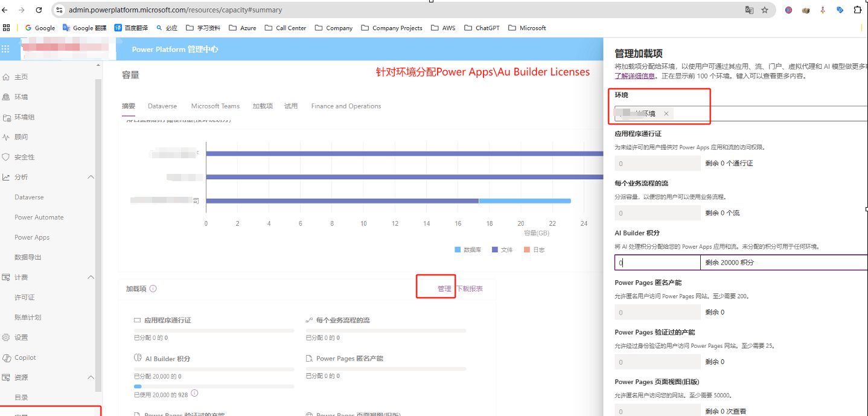Switch to the 试用 tab

click(x=291, y=106)
